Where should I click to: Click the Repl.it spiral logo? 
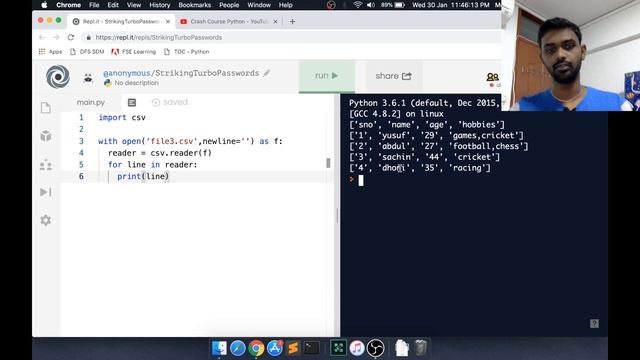point(58,76)
